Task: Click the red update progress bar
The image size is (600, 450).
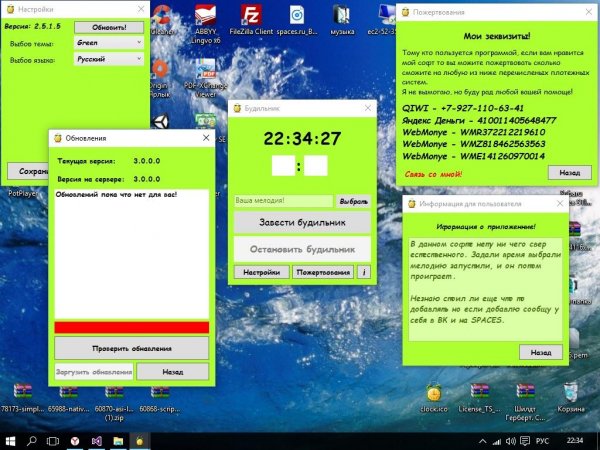Action: point(131,327)
